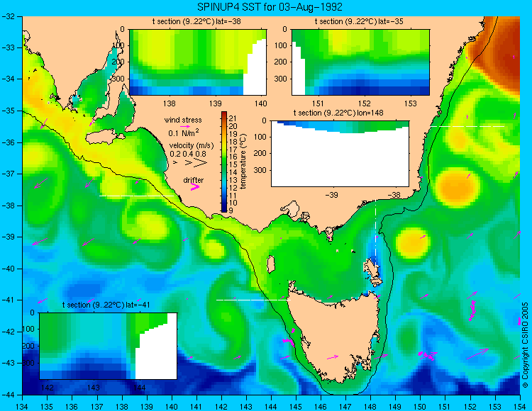
Task: Click main map longitude label 146
Action: 321,407
